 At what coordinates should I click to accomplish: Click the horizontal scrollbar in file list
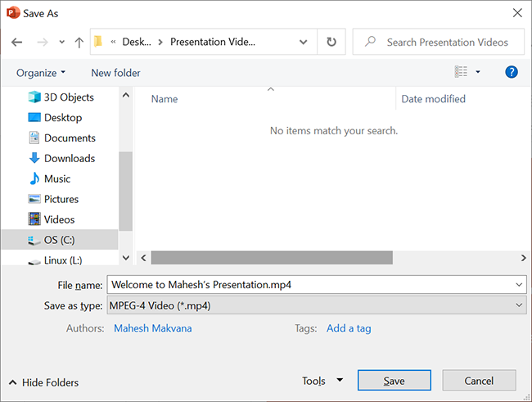[272, 257]
